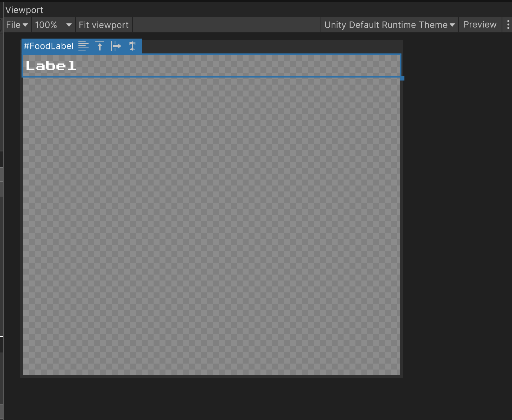512x420 pixels.
Task: Click the dark canvas header strip beside FoodLabel tag
Action: [x=271, y=47]
